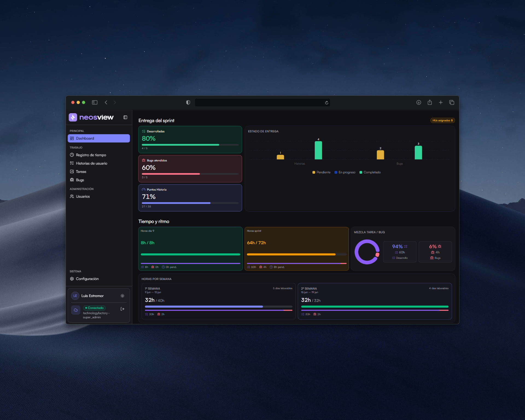Open the Dashboard menu item

(x=99, y=138)
